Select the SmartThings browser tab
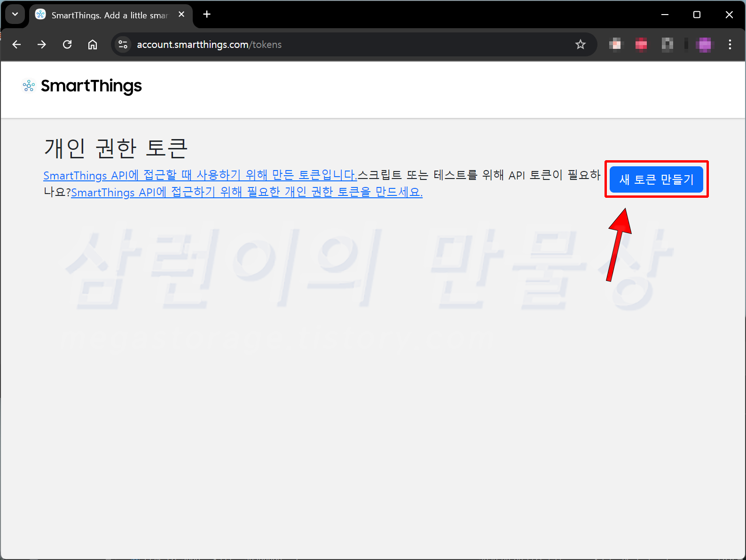This screenshot has width=746, height=560. pyautogui.click(x=111, y=16)
